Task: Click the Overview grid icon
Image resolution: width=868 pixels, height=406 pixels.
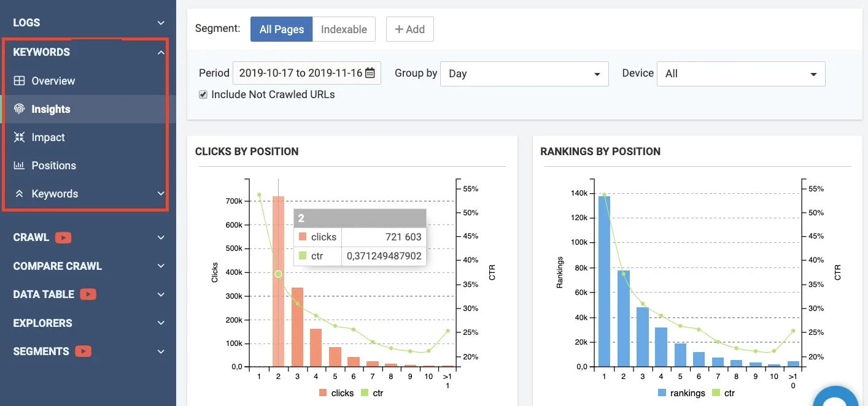Action: [x=19, y=81]
